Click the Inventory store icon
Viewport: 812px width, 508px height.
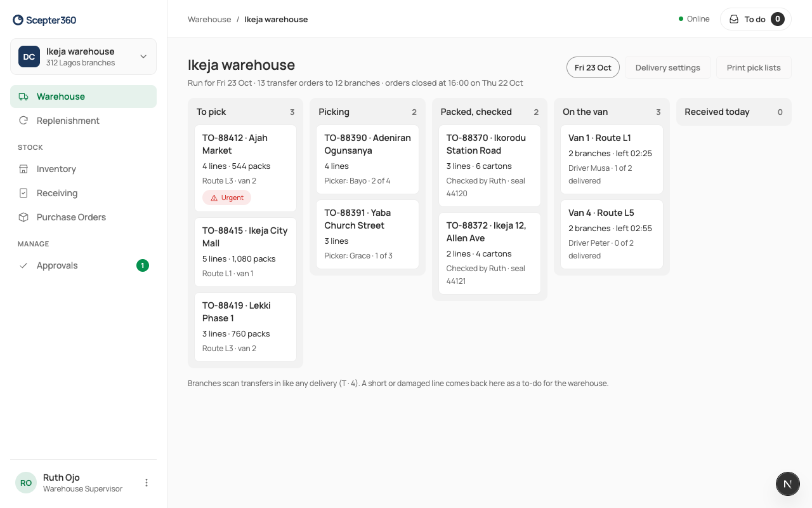pos(23,169)
